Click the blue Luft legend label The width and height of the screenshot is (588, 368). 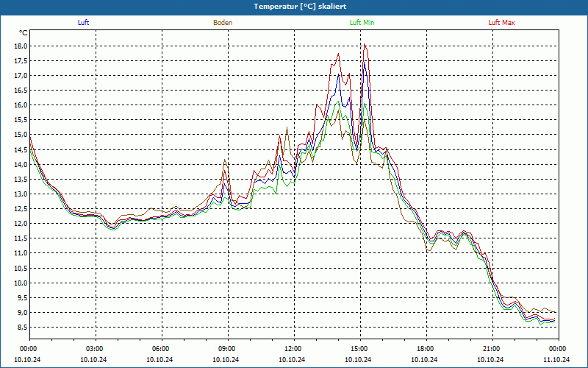click(x=83, y=23)
